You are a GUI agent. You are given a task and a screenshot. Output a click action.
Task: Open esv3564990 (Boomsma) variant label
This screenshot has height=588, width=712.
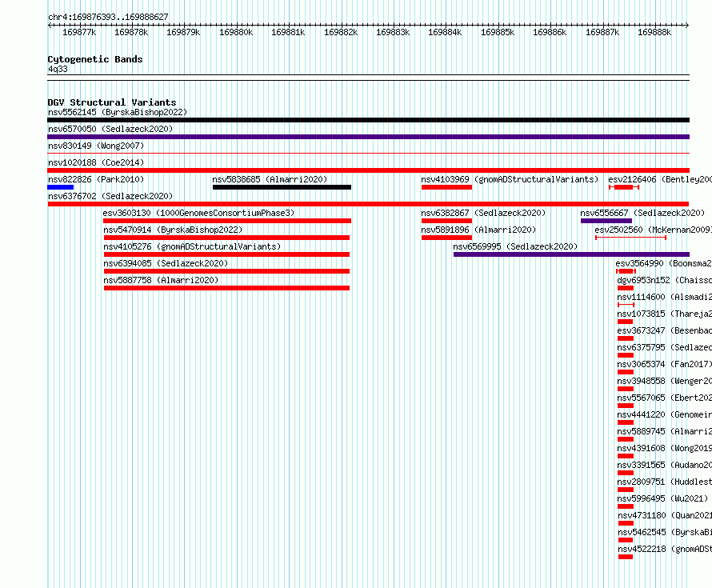click(663, 263)
